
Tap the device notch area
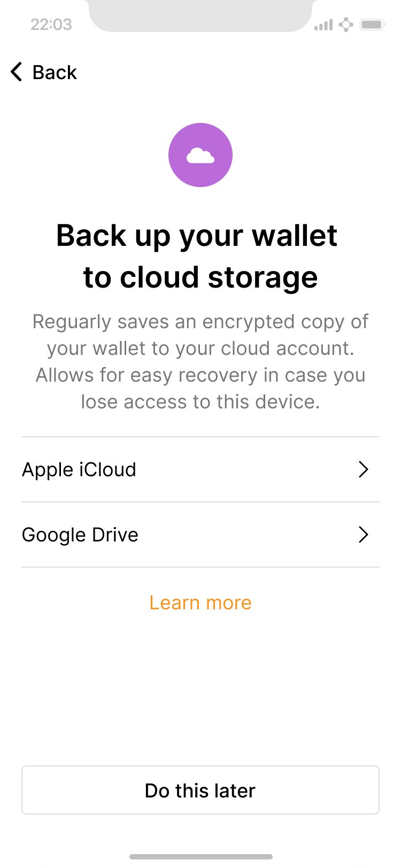pyautogui.click(x=200, y=16)
